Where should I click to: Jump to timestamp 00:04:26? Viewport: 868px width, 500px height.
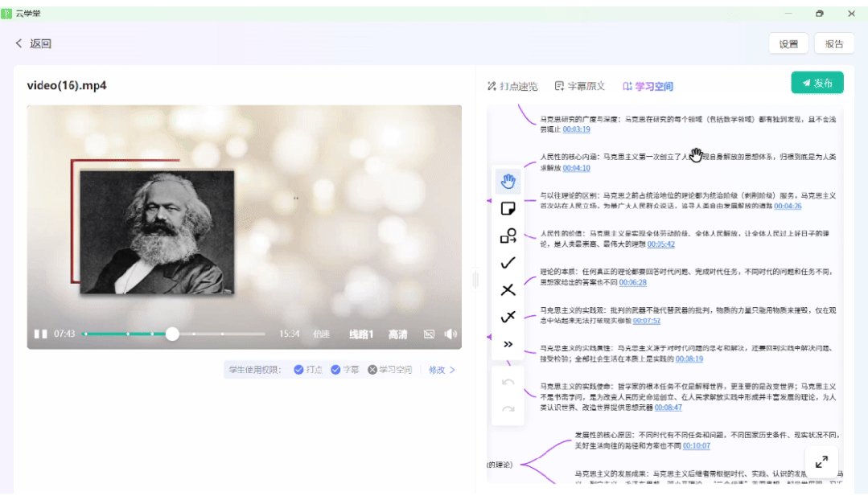click(x=788, y=206)
